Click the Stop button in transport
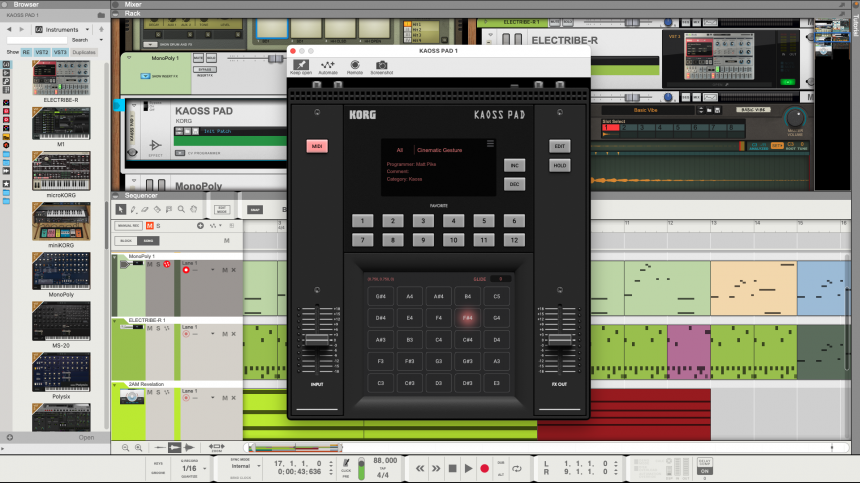This screenshot has height=483, width=860. pos(452,468)
